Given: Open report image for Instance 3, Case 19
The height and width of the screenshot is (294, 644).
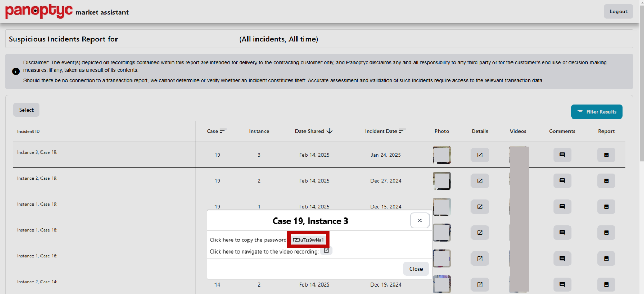Looking at the screenshot, I should click(606, 155).
